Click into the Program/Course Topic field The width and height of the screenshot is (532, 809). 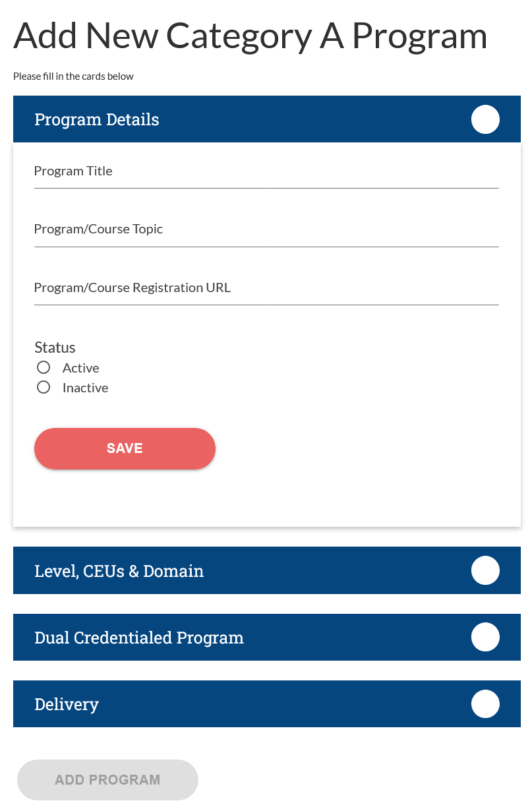266,229
